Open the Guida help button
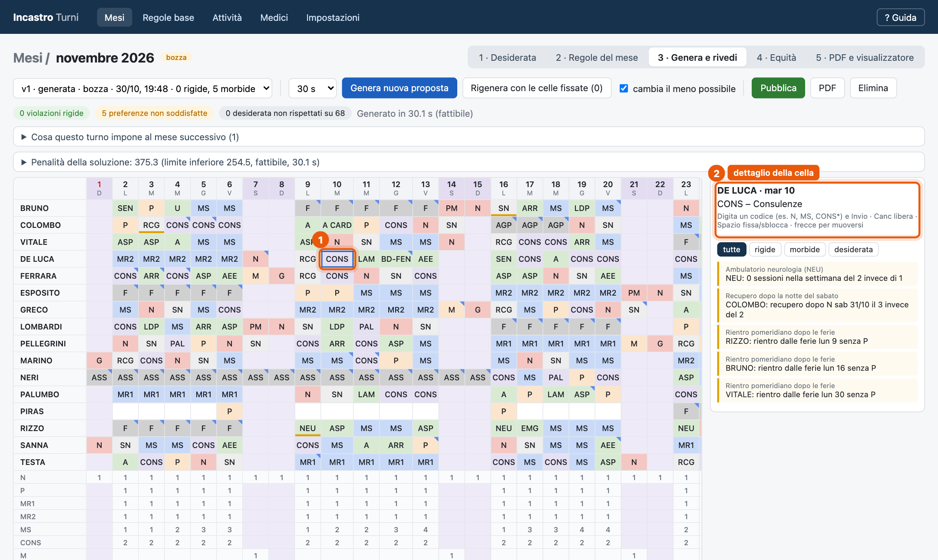This screenshot has width=938, height=560. tap(901, 17)
